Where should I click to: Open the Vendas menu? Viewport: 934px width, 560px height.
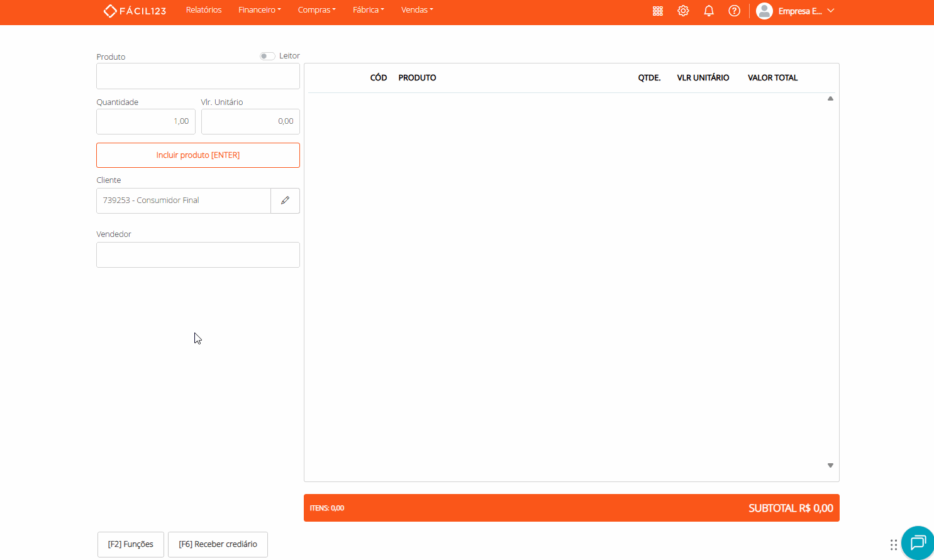(417, 10)
